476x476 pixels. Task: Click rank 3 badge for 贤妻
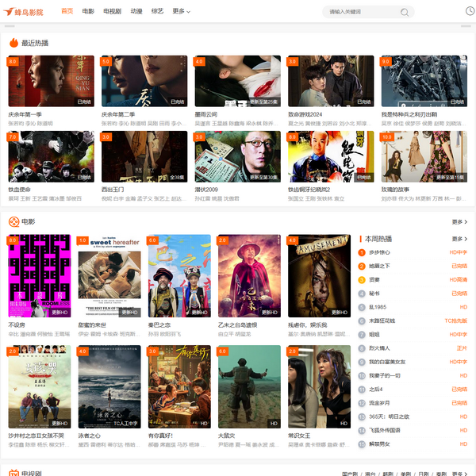tap(362, 279)
